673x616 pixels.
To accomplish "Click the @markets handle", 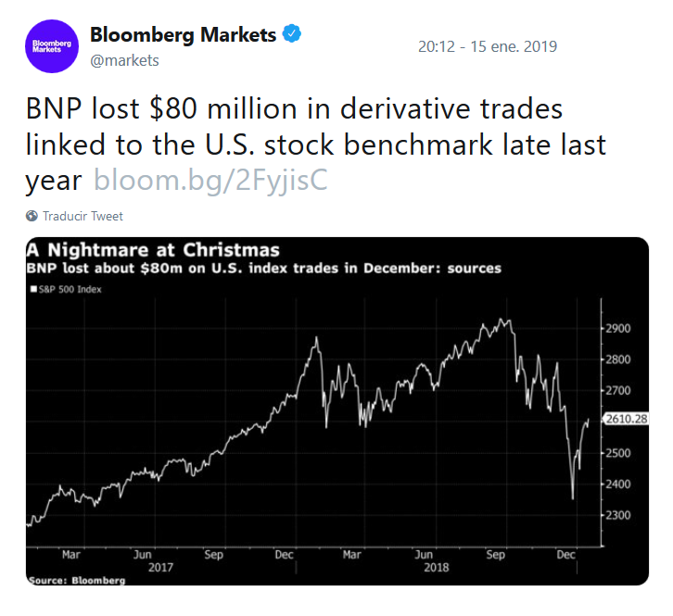I will pos(124,61).
